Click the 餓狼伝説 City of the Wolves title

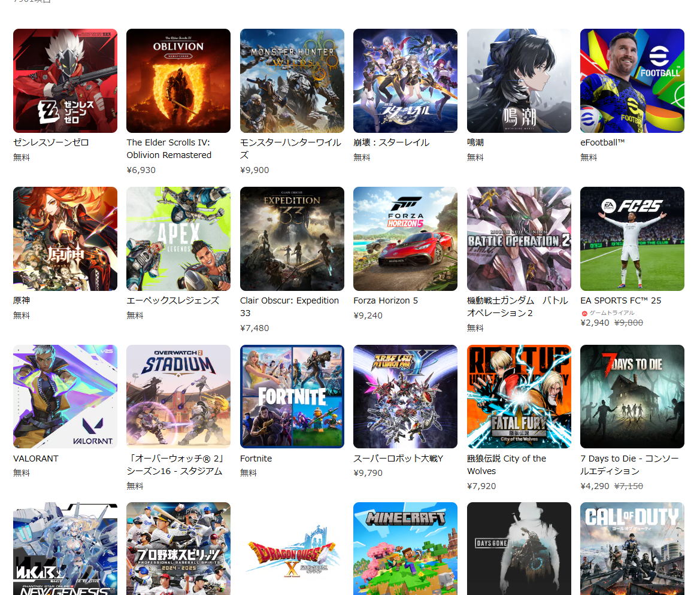pos(507,465)
